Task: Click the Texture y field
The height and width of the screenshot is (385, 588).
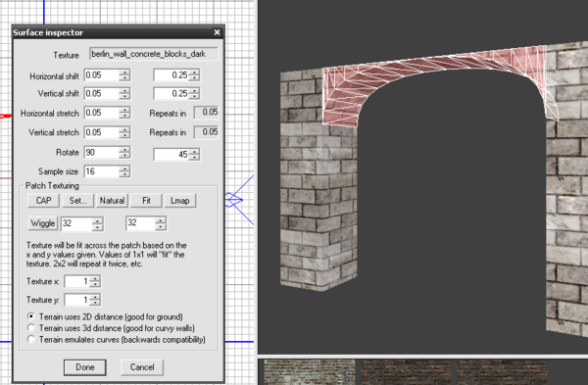Action: [77, 300]
